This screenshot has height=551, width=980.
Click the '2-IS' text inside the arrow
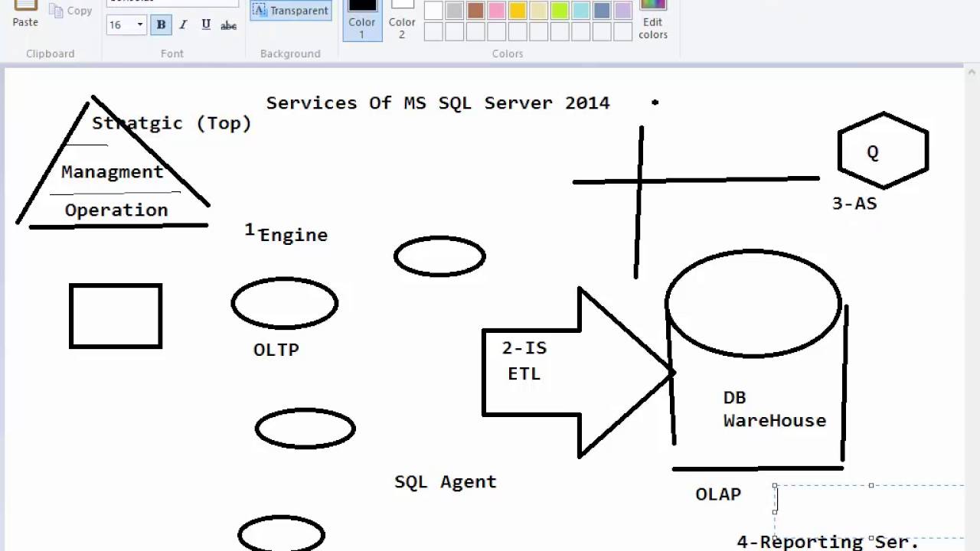tap(524, 348)
